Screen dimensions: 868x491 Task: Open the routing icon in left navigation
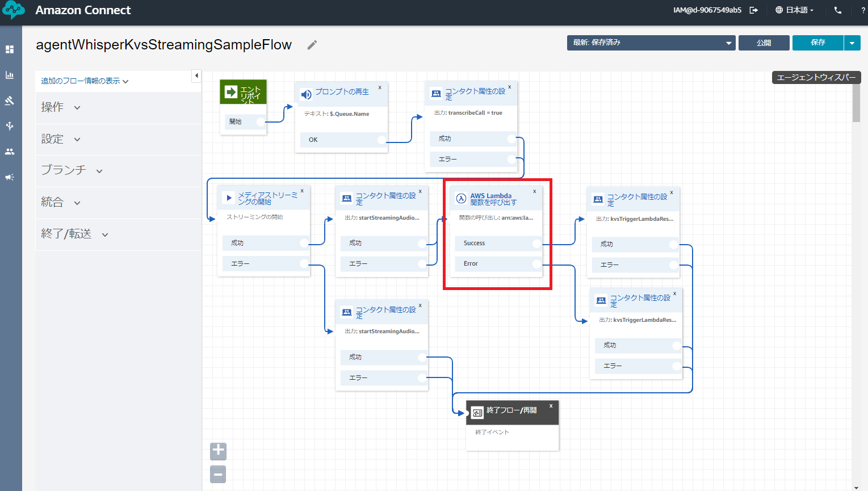point(10,100)
